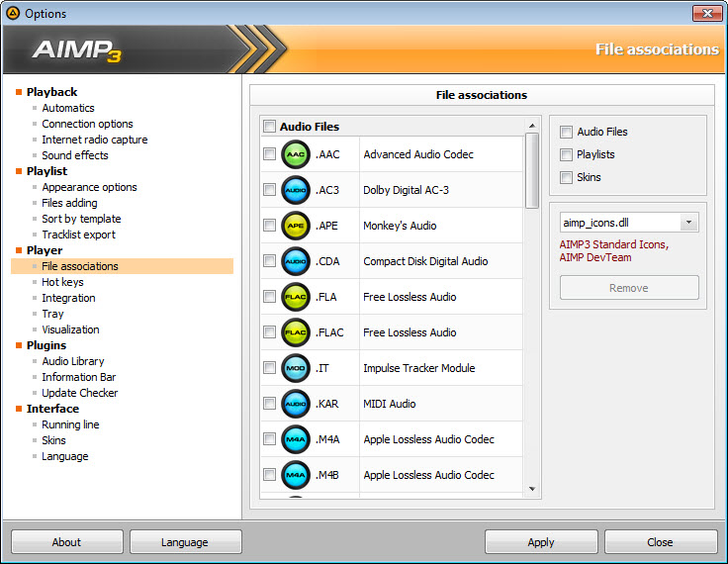
Task: Enable the .IT association checkbox
Action: (x=269, y=367)
